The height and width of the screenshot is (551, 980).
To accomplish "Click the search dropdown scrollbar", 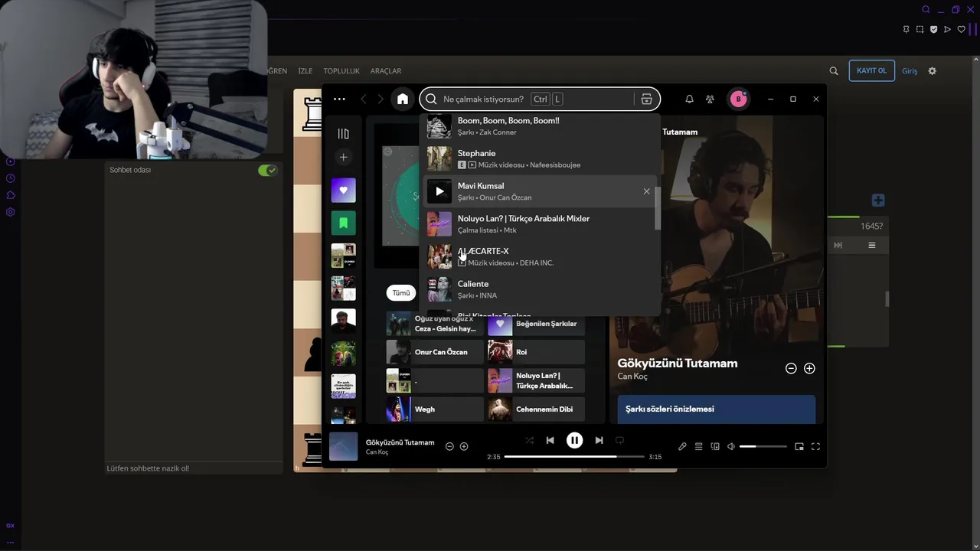I will [x=657, y=207].
